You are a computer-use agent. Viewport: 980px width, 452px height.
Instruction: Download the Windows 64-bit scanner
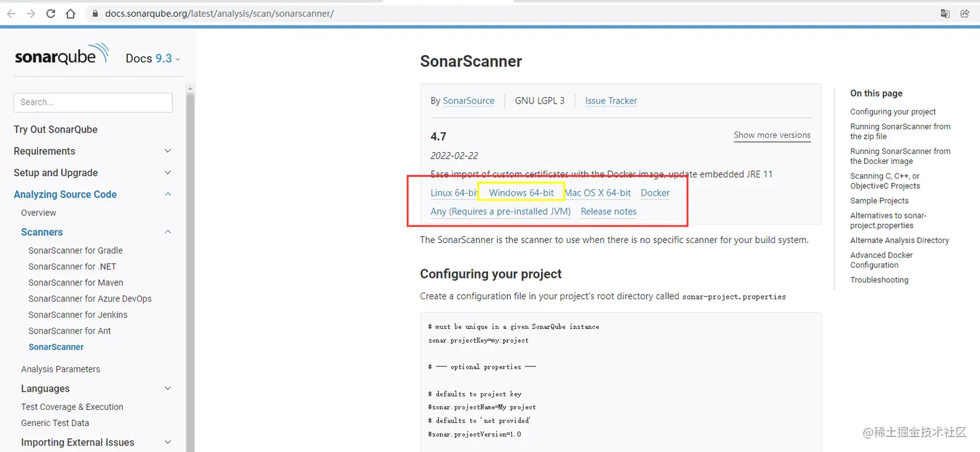pyautogui.click(x=521, y=193)
